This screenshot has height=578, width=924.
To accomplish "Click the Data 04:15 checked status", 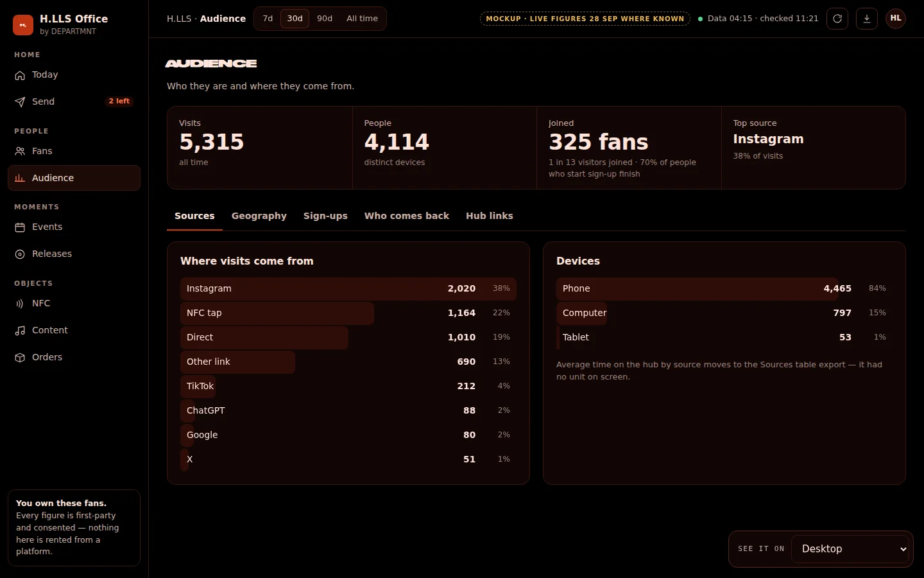I will click(758, 19).
